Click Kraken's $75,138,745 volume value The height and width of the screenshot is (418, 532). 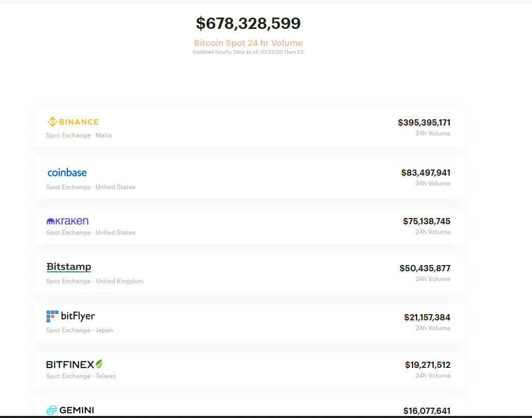coord(427,221)
